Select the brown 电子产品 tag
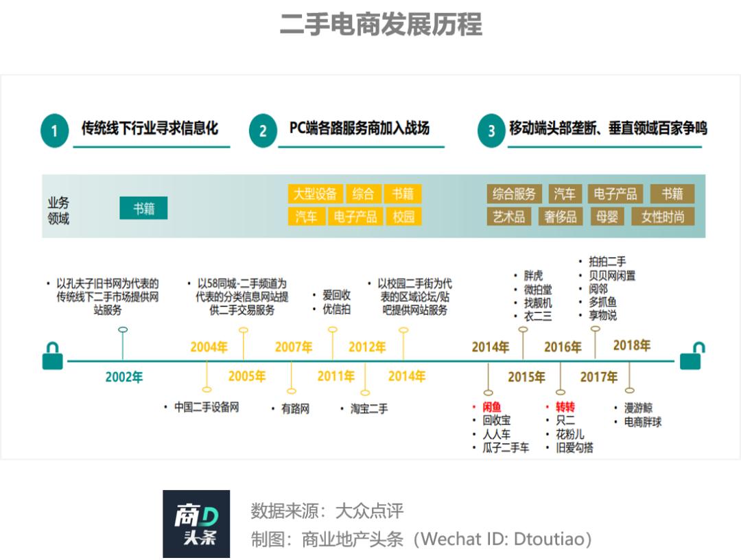741x560 pixels. click(x=615, y=194)
